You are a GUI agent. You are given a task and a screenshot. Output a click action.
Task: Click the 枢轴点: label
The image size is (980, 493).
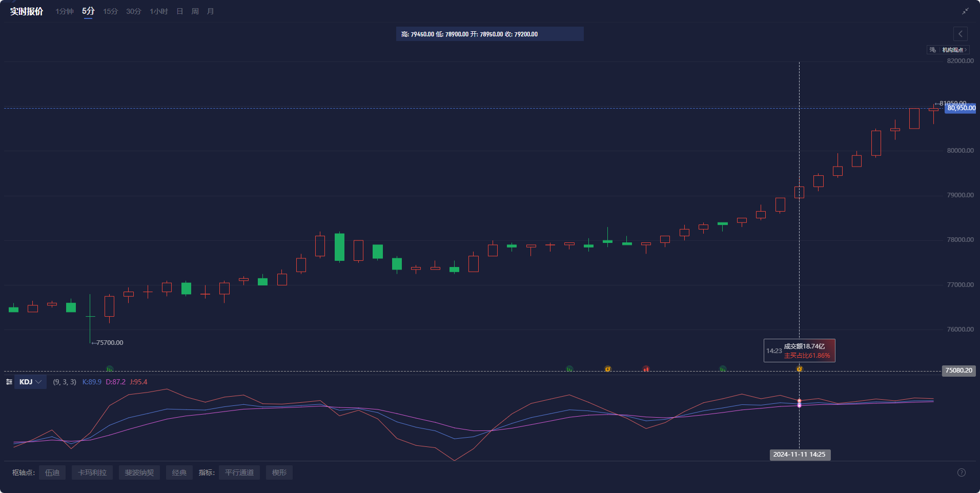coord(24,473)
